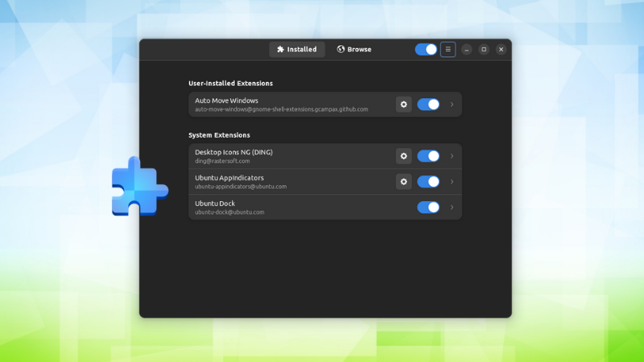Click the large blue puzzle piece icon
This screenshot has width=644, height=362.
click(x=139, y=187)
